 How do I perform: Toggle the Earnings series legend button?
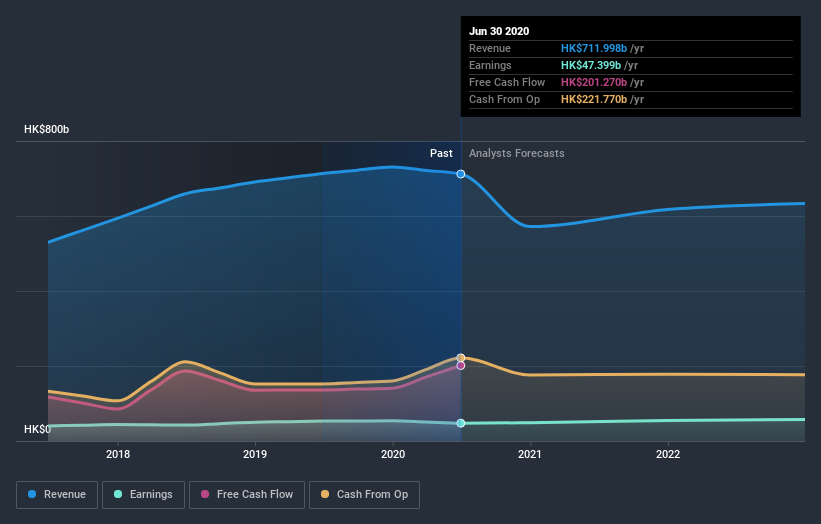tap(143, 495)
